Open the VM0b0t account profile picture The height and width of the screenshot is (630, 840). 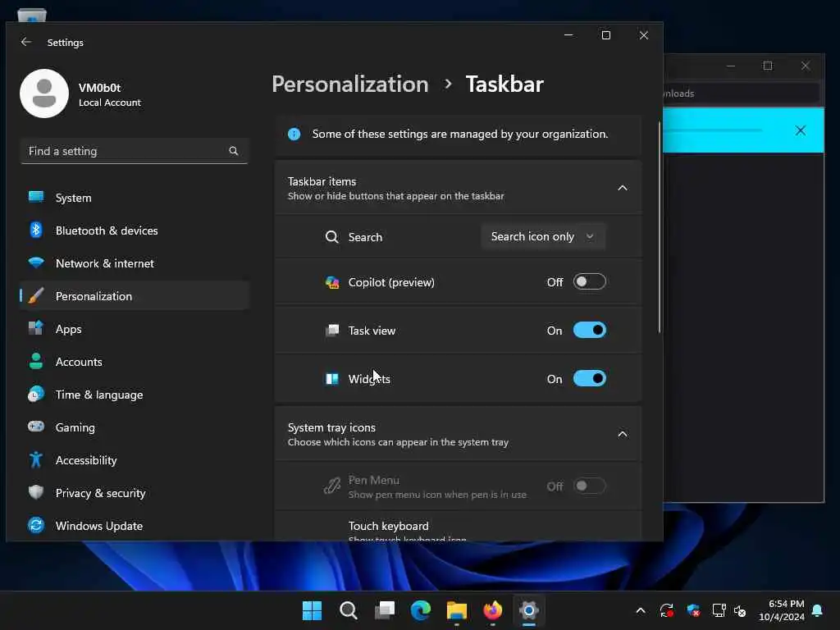(44, 94)
